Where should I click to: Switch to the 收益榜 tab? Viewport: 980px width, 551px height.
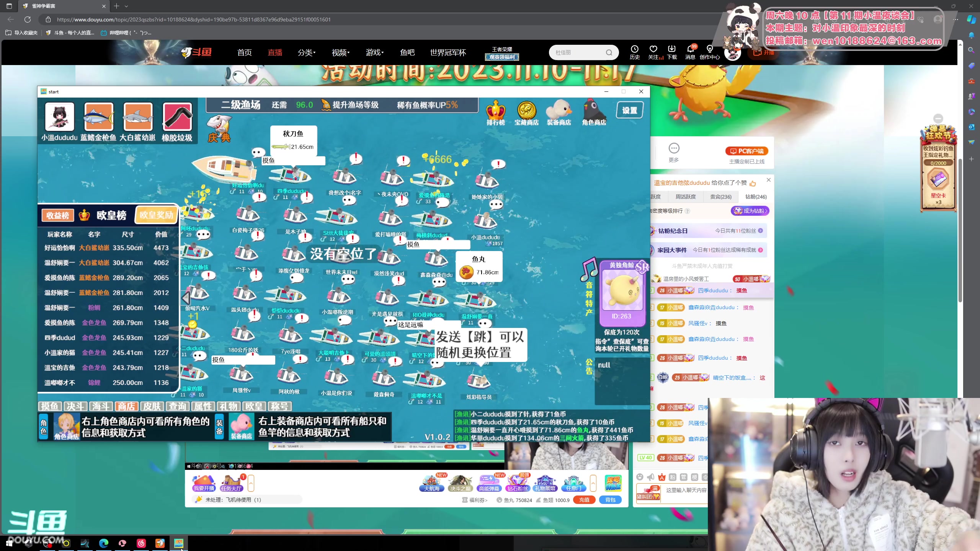point(57,215)
